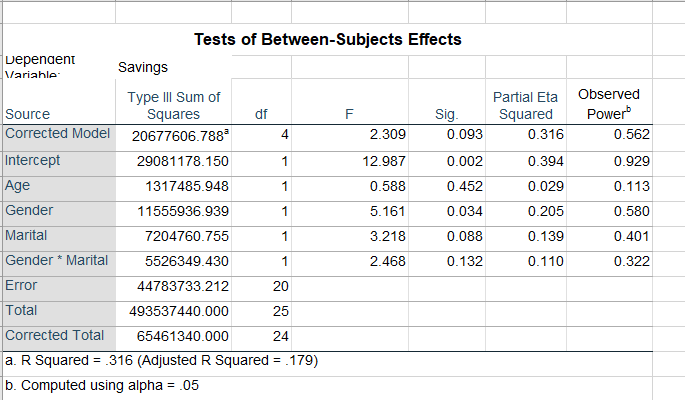Click the R Squared footnote text
The height and width of the screenshot is (400, 685).
click(162, 360)
